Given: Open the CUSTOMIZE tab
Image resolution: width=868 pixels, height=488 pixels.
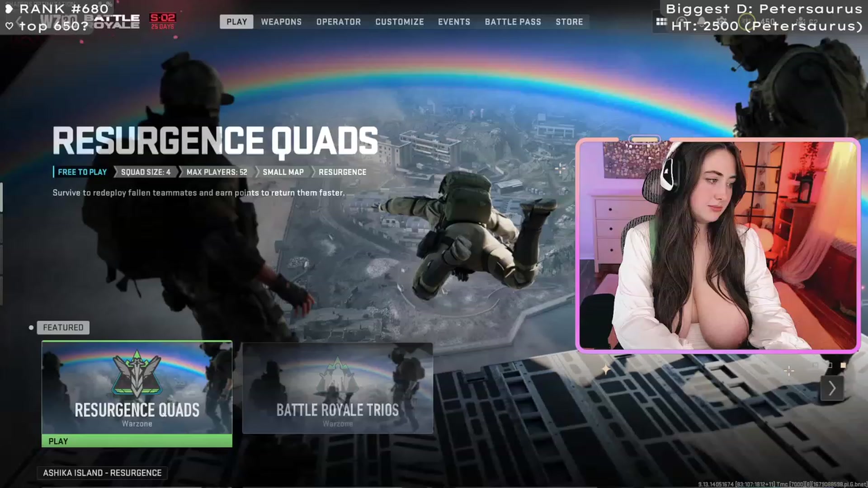Looking at the screenshot, I should 400,22.
